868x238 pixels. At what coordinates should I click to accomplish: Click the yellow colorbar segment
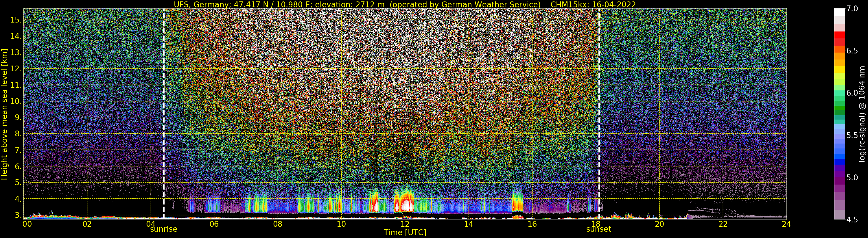click(x=839, y=69)
